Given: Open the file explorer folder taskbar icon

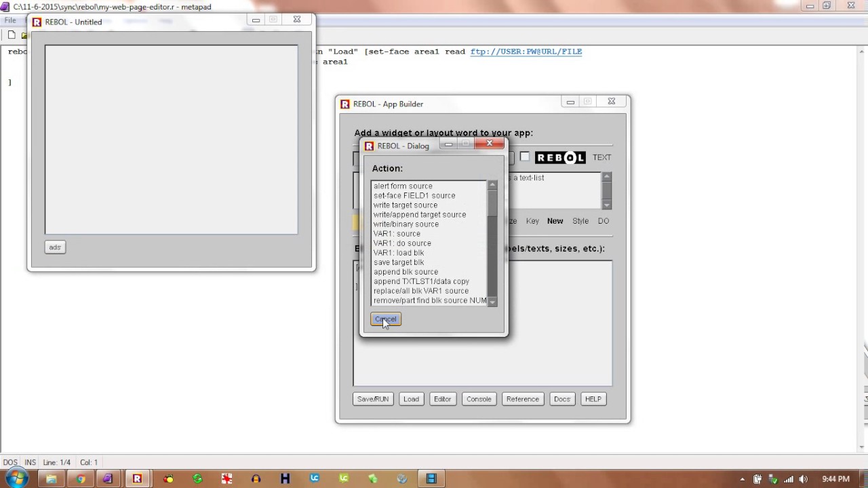Looking at the screenshot, I should [51, 479].
